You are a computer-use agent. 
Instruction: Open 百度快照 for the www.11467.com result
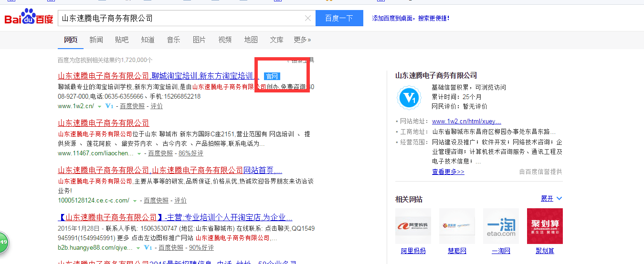tap(160, 153)
